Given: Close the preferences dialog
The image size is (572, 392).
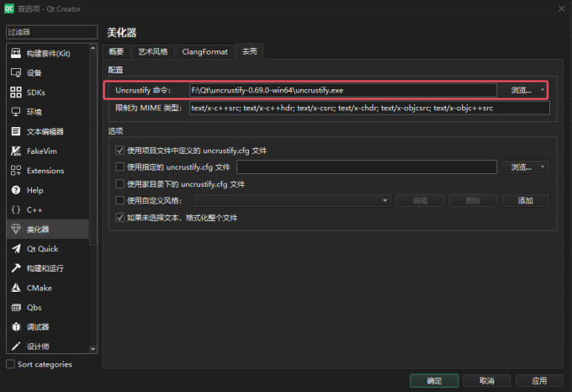Looking at the screenshot, I should (x=561, y=8).
